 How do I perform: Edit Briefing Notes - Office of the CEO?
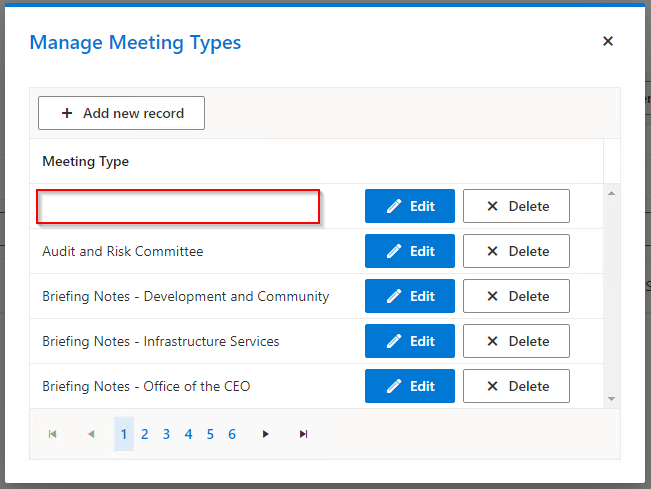coord(410,386)
